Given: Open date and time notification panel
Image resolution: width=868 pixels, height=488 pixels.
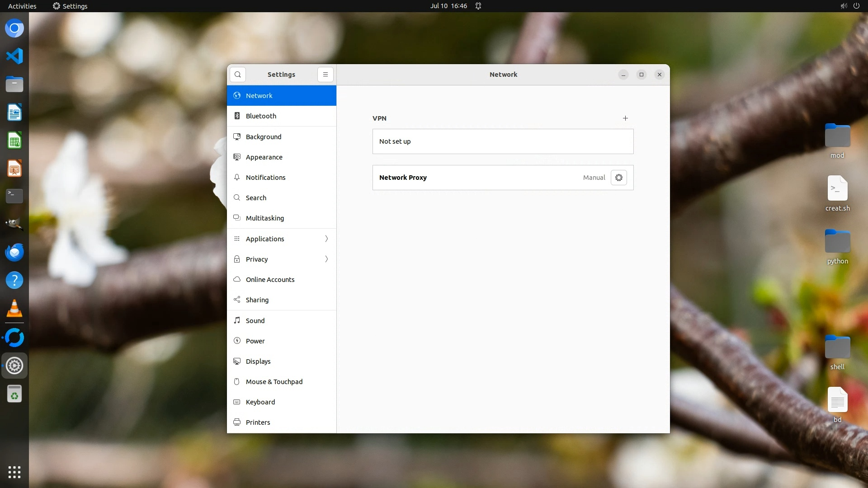Looking at the screenshot, I should [448, 6].
